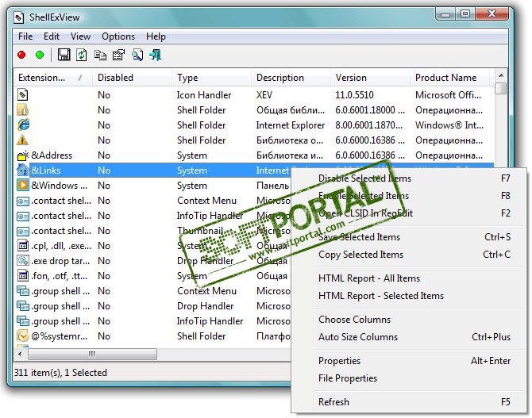Click the &Address row icon
Screen dimensions: 532x418
[23, 155]
